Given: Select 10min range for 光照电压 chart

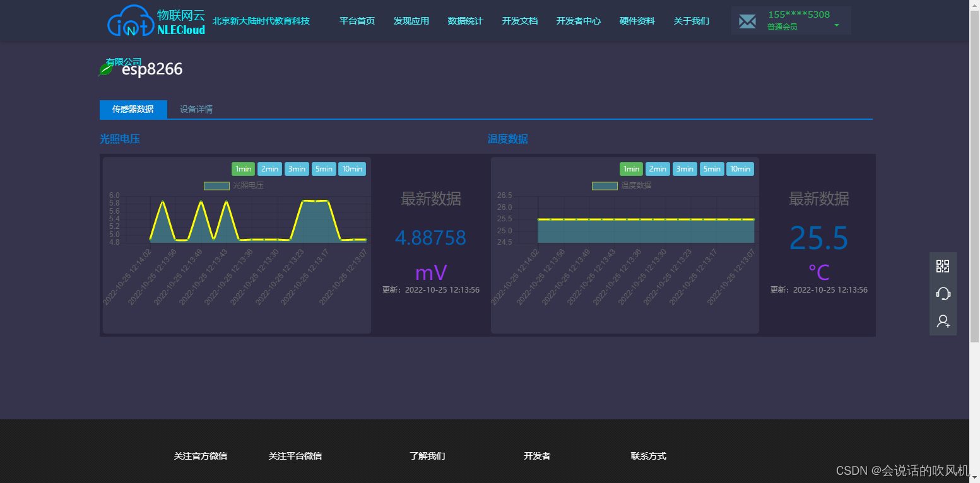Looking at the screenshot, I should 352,169.
